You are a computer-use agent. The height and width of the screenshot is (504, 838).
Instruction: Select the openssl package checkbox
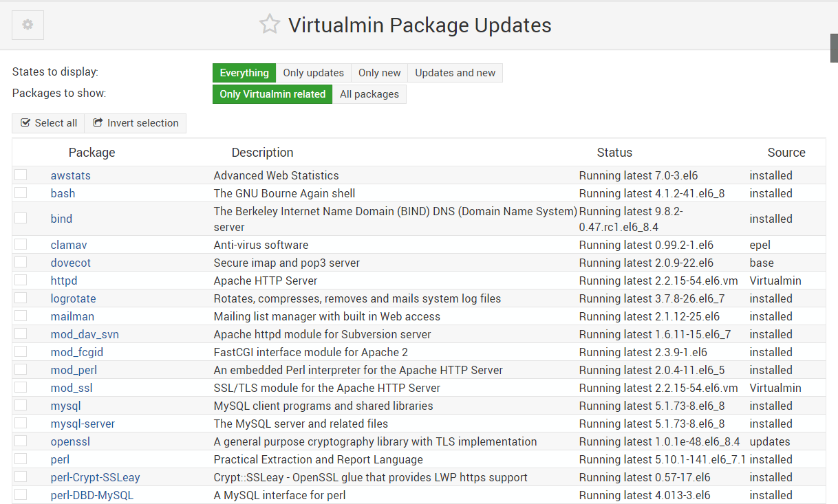click(x=21, y=441)
